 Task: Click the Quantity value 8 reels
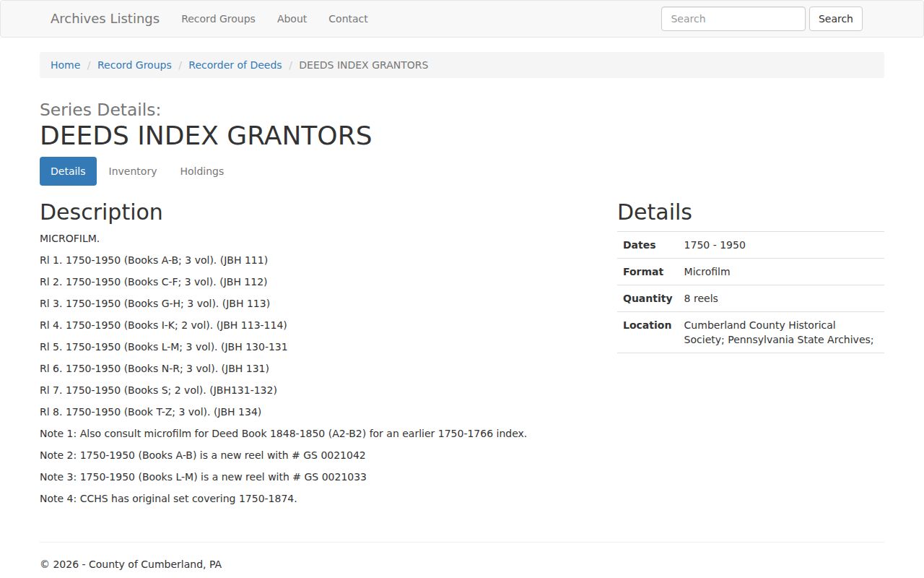[x=701, y=298]
